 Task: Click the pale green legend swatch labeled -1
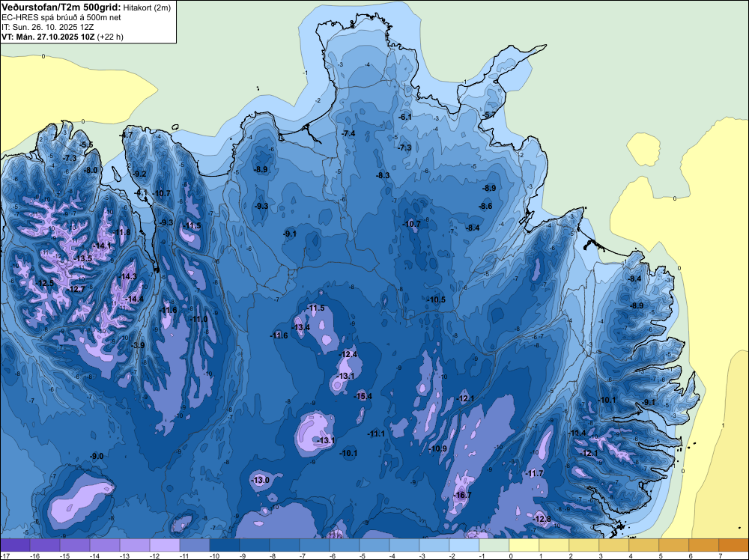494,545
